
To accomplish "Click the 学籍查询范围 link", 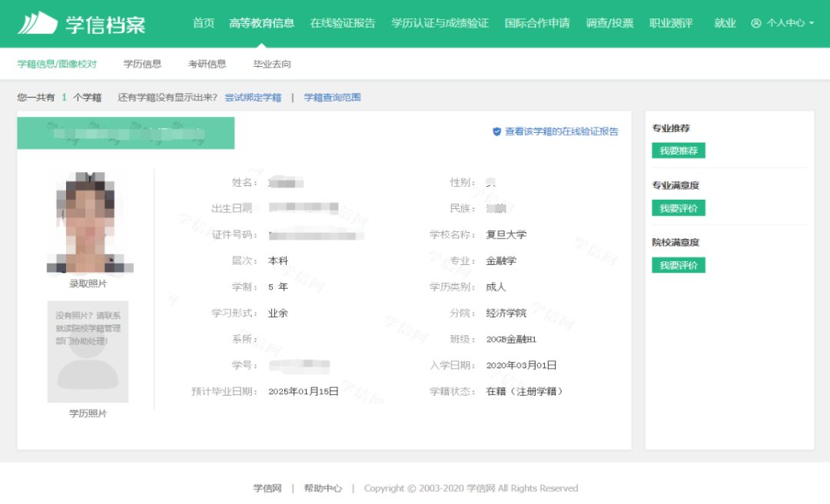I will pyautogui.click(x=333, y=98).
